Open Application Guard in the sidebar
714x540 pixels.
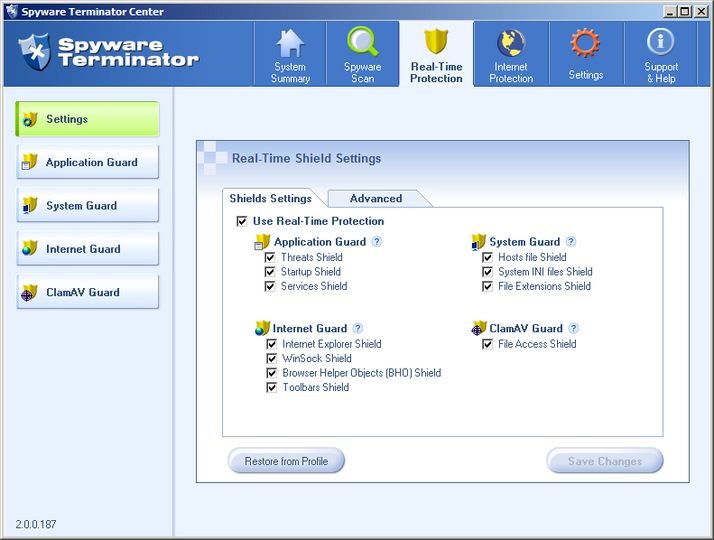coord(87,162)
